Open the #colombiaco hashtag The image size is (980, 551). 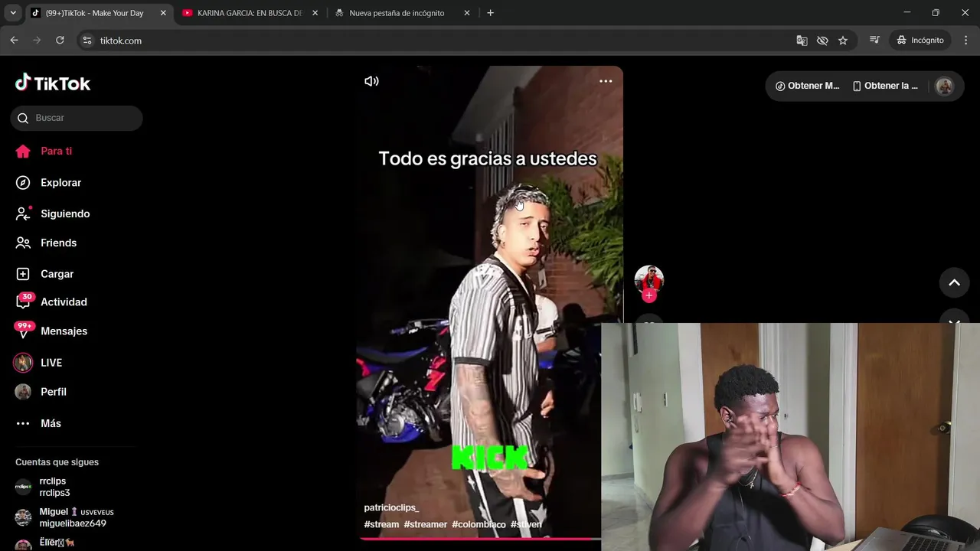pyautogui.click(x=479, y=524)
